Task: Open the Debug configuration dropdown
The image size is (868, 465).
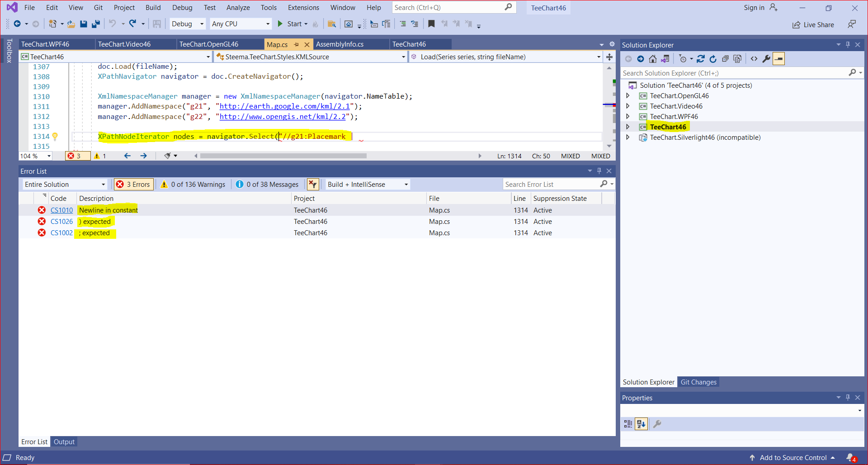Action: point(188,24)
